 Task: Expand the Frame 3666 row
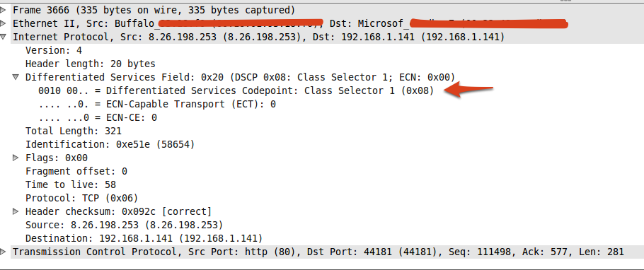[x=3, y=9]
